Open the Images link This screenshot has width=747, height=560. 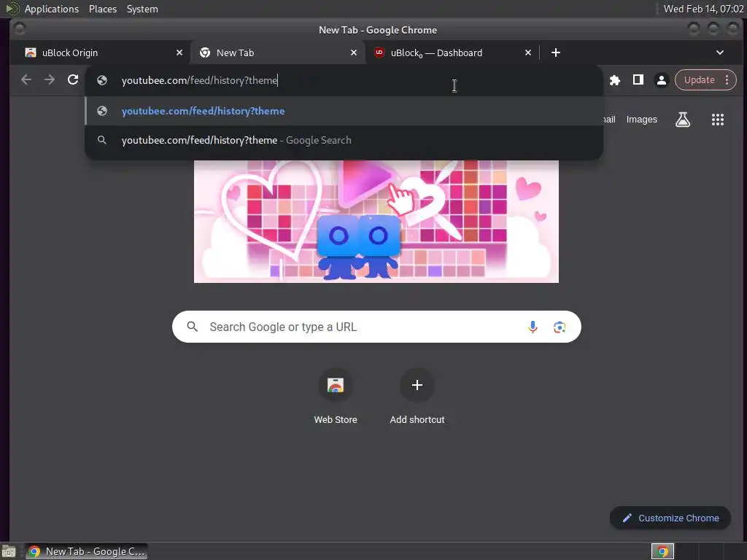click(x=641, y=120)
